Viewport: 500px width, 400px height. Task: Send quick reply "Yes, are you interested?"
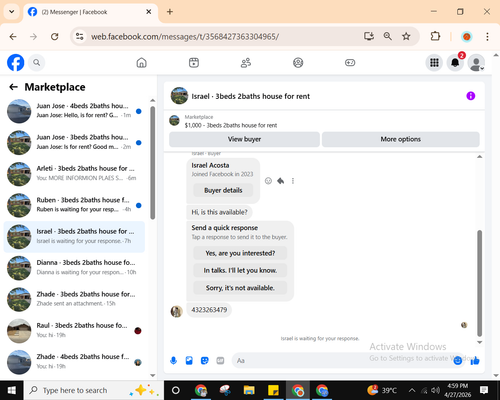[x=240, y=253]
